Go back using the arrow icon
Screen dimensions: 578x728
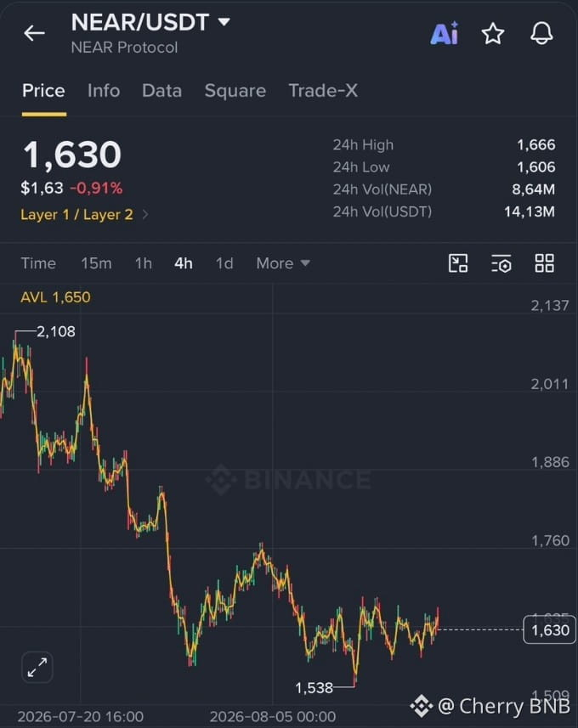point(34,33)
